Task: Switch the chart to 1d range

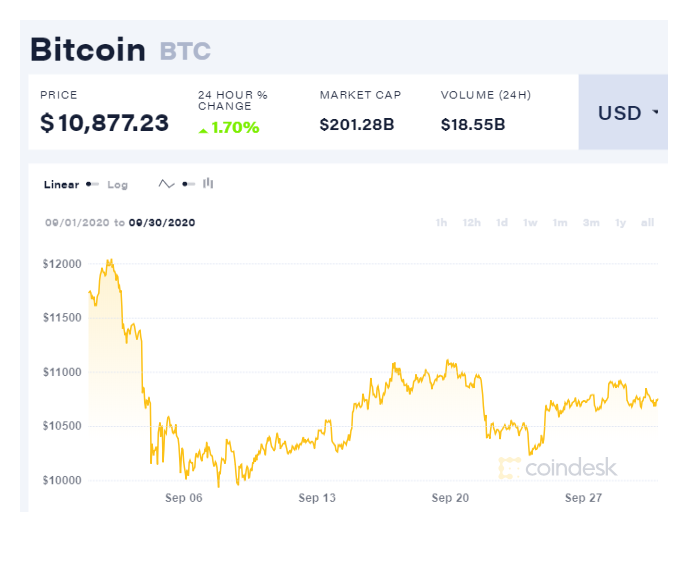Action: click(x=502, y=223)
